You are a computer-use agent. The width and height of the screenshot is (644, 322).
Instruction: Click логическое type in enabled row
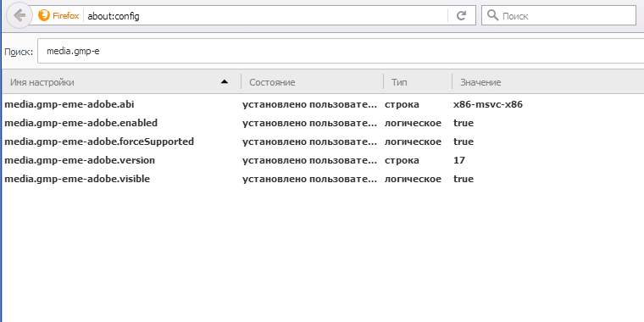[x=413, y=123]
